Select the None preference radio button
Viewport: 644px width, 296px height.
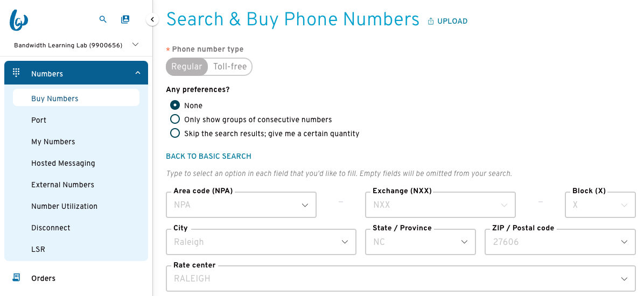pos(175,105)
